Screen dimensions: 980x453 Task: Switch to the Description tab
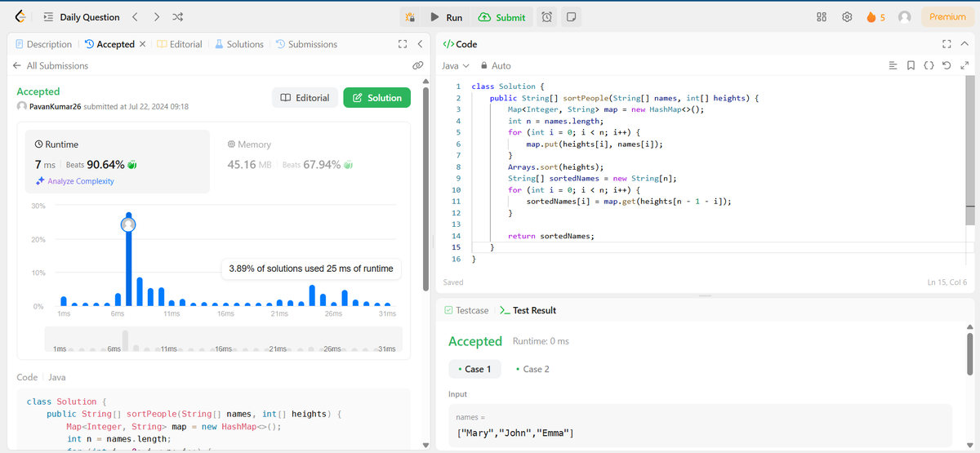44,44
